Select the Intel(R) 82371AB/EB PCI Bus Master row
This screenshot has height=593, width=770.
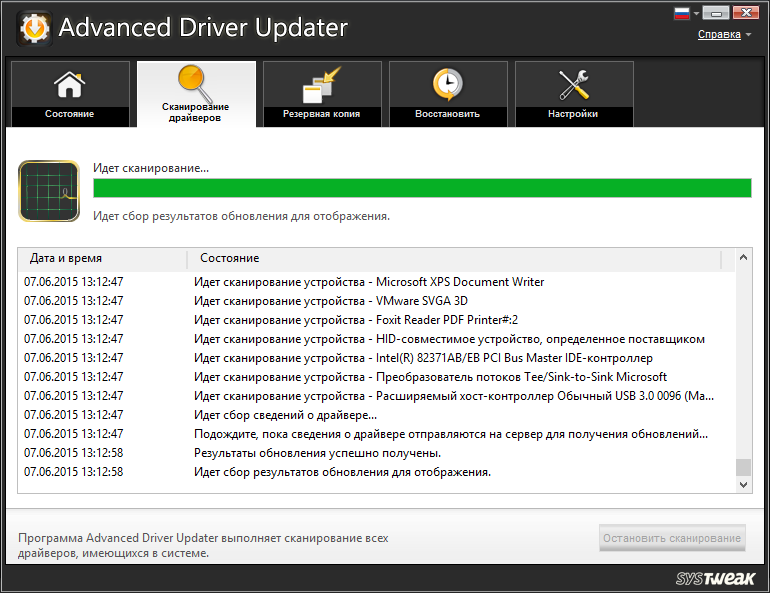(376, 358)
